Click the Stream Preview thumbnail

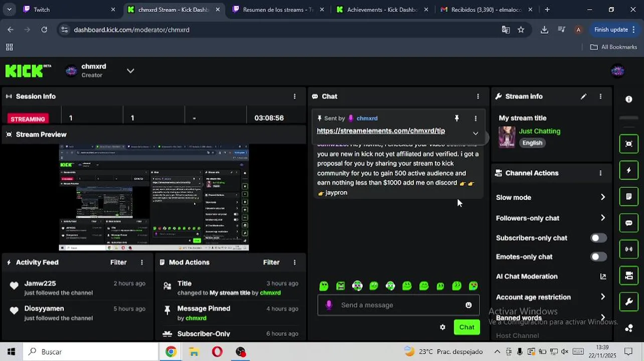pos(154,198)
